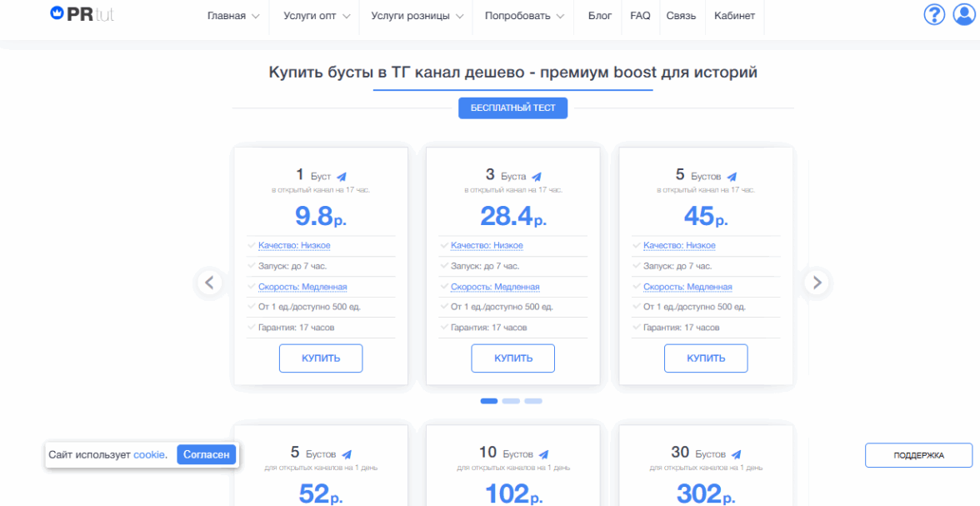
Task: Expand the Услуги опт dropdown menu
Action: 317,16
